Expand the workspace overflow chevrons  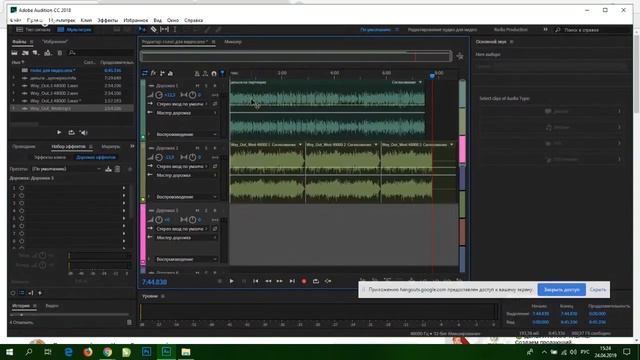pyautogui.click(x=545, y=29)
